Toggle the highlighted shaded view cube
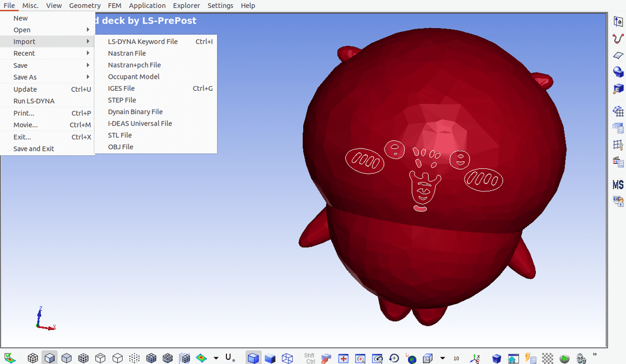This screenshot has width=626, height=364. pos(50,358)
